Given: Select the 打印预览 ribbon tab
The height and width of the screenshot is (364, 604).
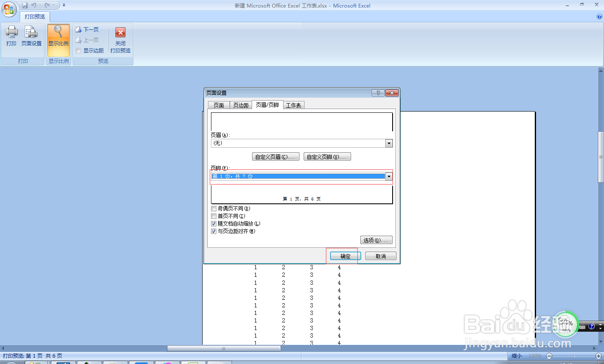Looking at the screenshot, I should click(x=35, y=16).
